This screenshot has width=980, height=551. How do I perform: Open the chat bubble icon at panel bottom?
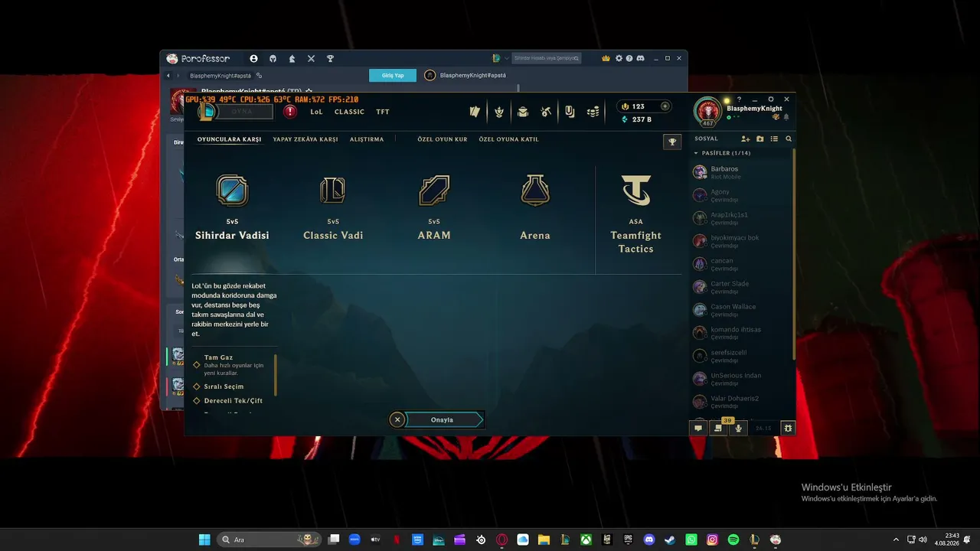[x=698, y=429]
